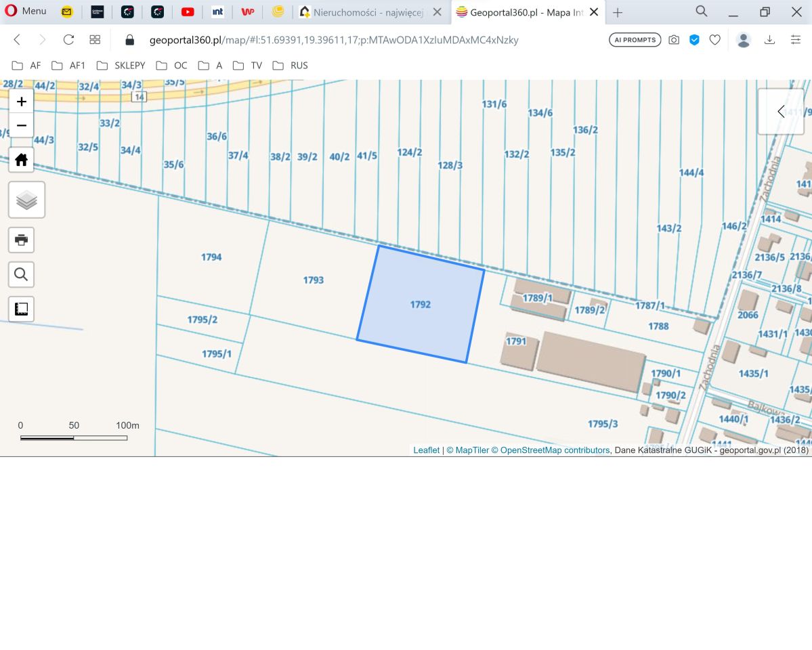This screenshot has height=650, width=812.
Task: Open the map layers selector
Action: pos(26,200)
